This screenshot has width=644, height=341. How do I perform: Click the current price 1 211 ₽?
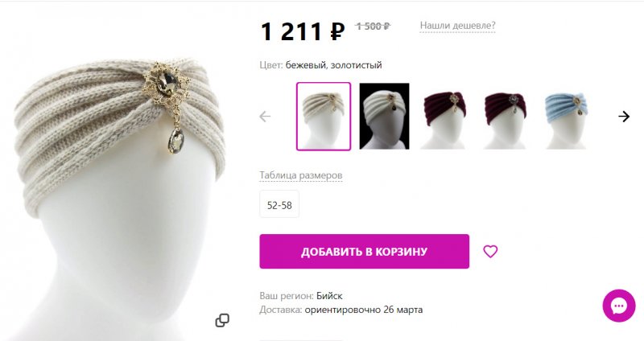point(303,31)
